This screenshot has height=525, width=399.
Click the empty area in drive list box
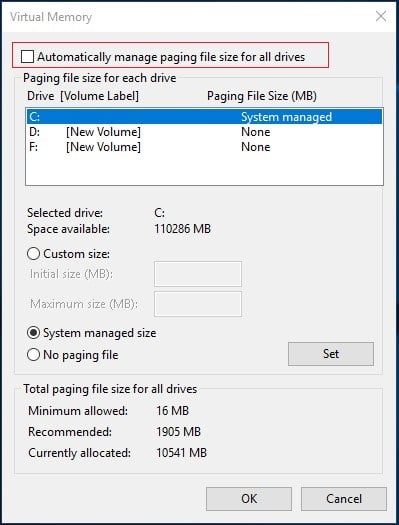[204, 170]
